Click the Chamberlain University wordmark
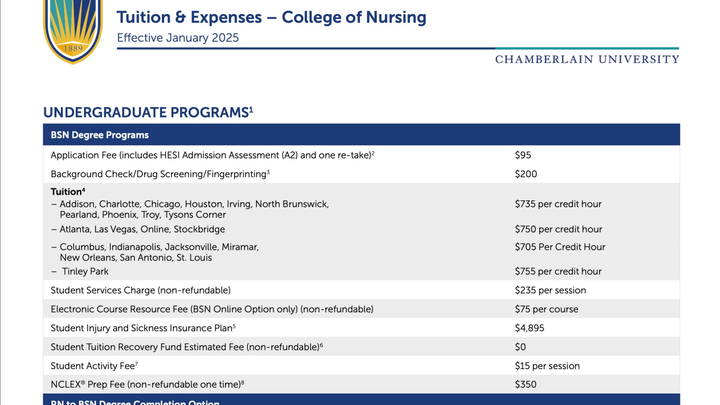The height and width of the screenshot is (405, 720). point(587,59)
